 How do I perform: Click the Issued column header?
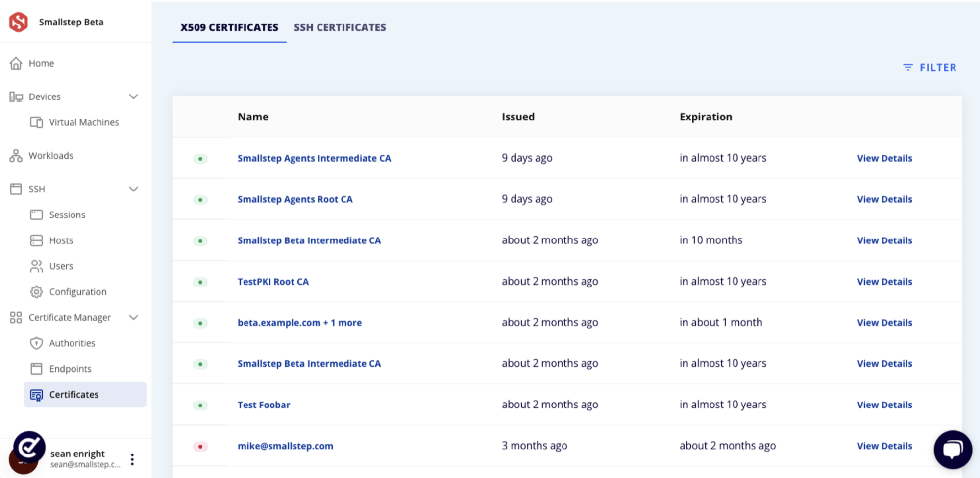click(x=518, y=117)
